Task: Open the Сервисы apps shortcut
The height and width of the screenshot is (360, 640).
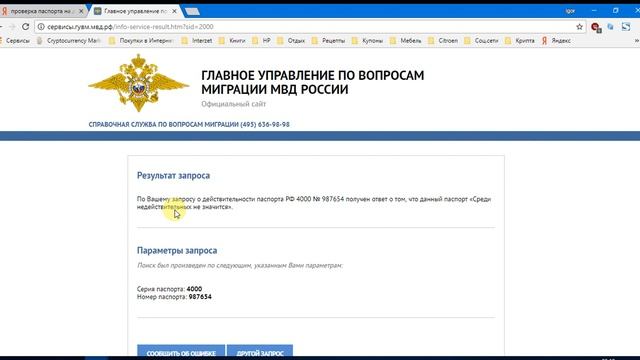Action: point(15,40)
